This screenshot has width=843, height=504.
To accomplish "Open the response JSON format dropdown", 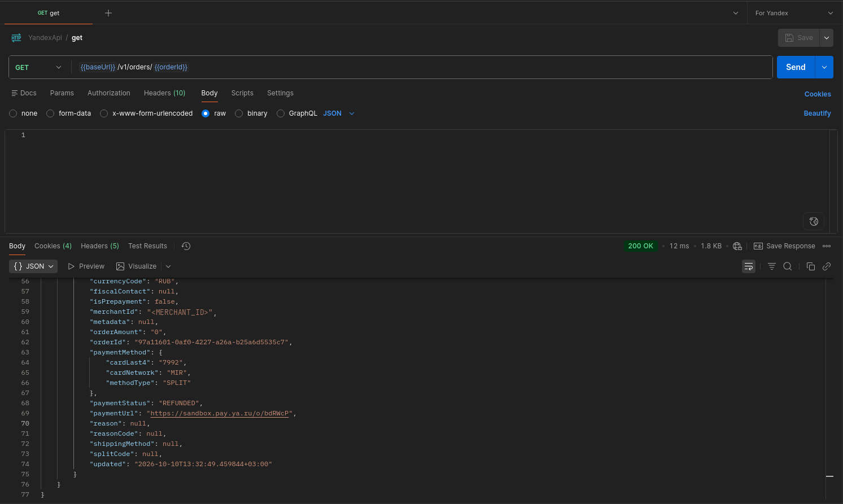I will pos(34,266).
